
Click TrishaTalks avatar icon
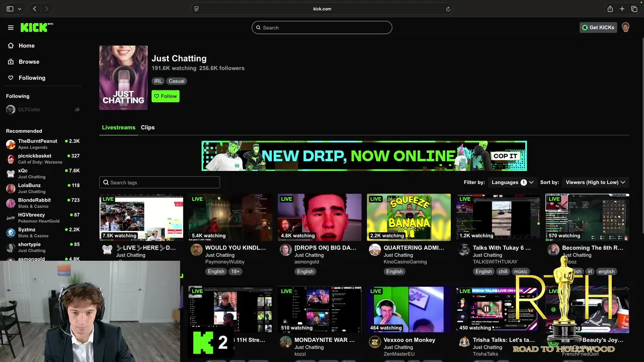[x=464, y=342]
